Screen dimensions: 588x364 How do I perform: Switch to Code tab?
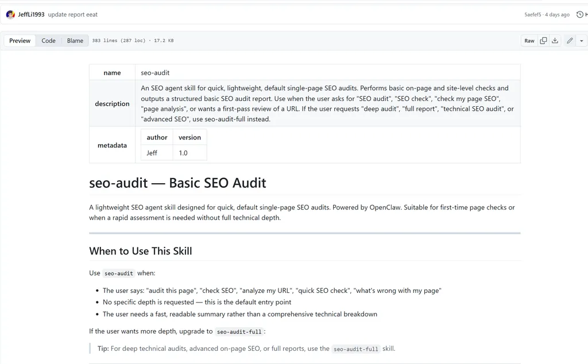[48, 41]
